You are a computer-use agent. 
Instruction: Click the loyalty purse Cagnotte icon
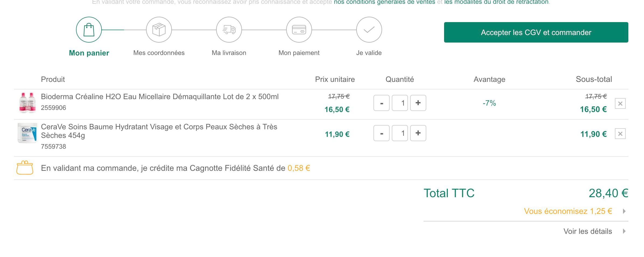(25, 168)
